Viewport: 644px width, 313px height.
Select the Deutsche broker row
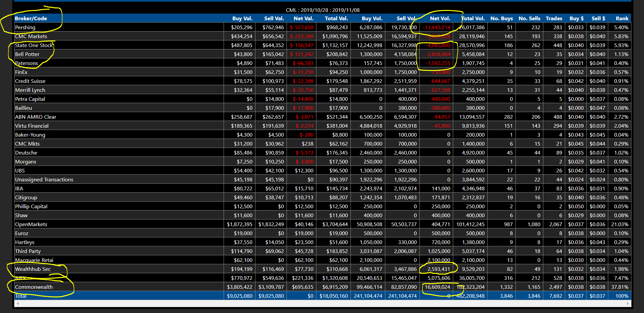coord(323,153)
